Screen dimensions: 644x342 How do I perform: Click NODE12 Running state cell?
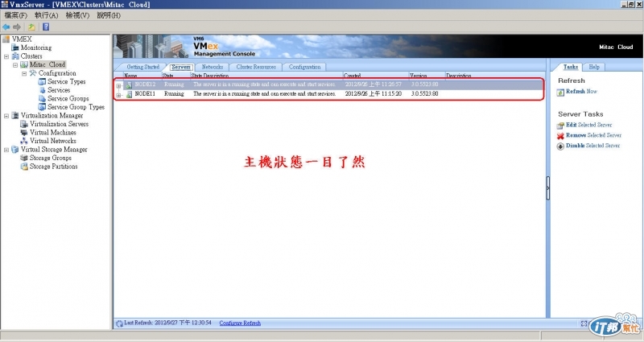tap(174, 84)
